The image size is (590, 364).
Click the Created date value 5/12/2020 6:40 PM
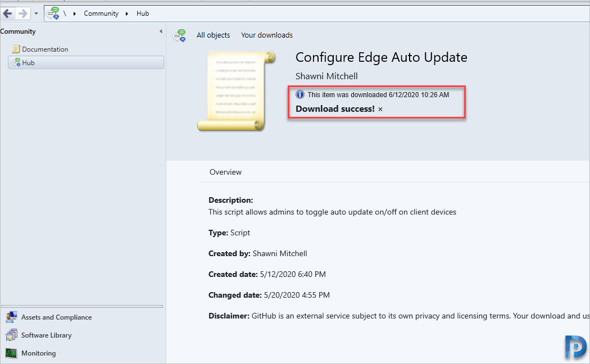[x=293, y=274]
